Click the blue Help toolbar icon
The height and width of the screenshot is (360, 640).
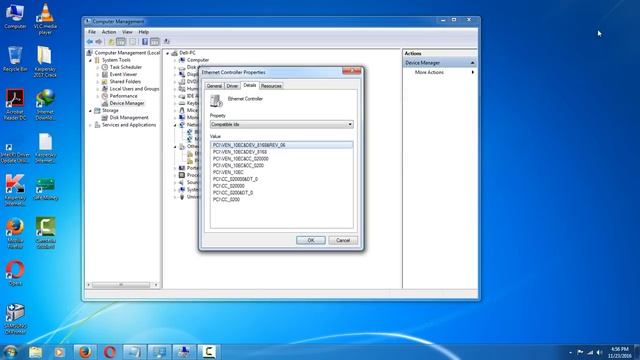[145, 42]
